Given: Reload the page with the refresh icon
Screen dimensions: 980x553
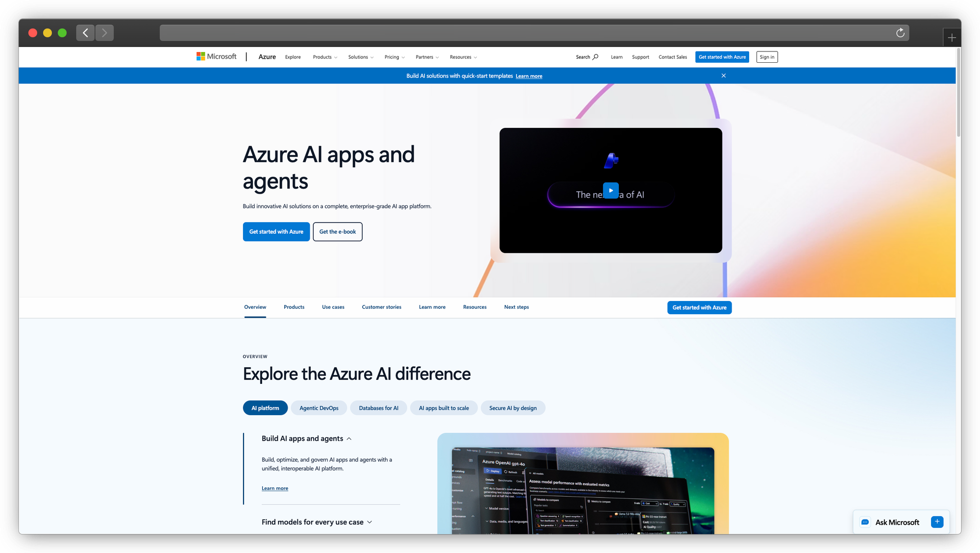Looking at the screenshot, I should [x=900, y=33].
